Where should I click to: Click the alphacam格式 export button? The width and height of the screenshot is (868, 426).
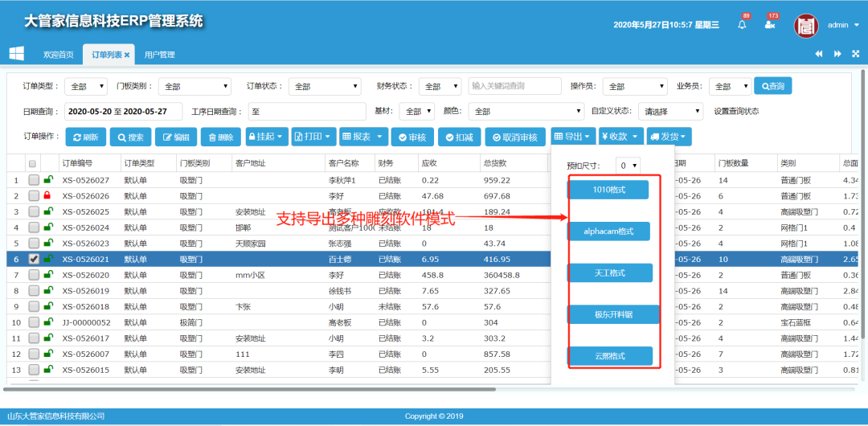[x=608, y=231]
